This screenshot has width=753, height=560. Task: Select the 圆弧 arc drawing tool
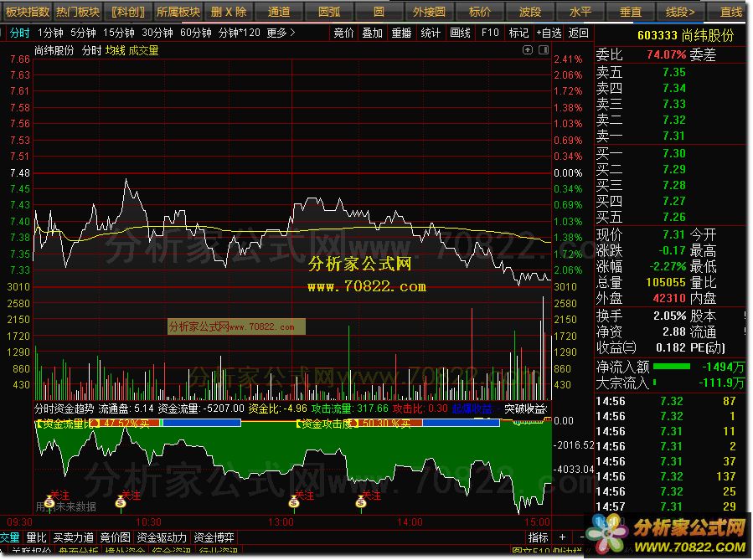point(329,12)
